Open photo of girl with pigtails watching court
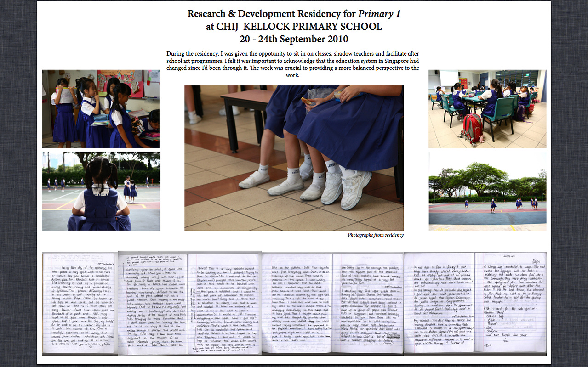 (x=101, y=192)
